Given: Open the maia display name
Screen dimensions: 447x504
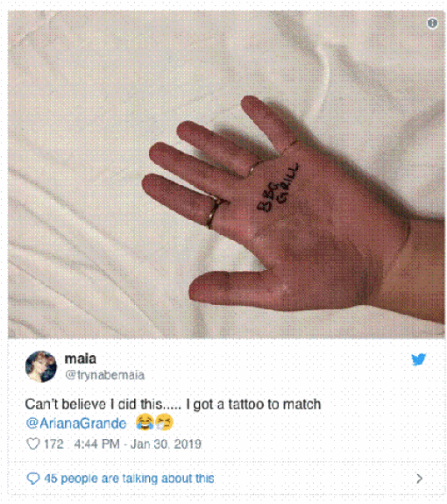Looking at the screenshot, I should 81,358.
